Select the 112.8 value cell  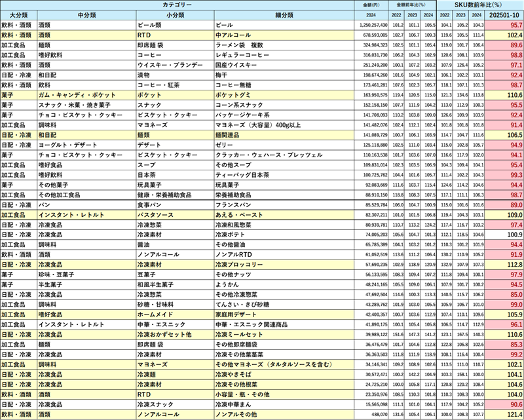[504, 265]
